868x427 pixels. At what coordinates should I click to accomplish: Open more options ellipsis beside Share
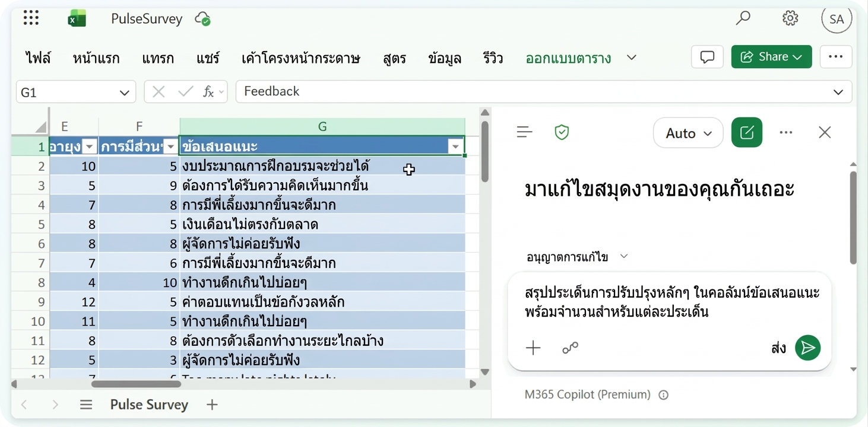click(836, 57)
